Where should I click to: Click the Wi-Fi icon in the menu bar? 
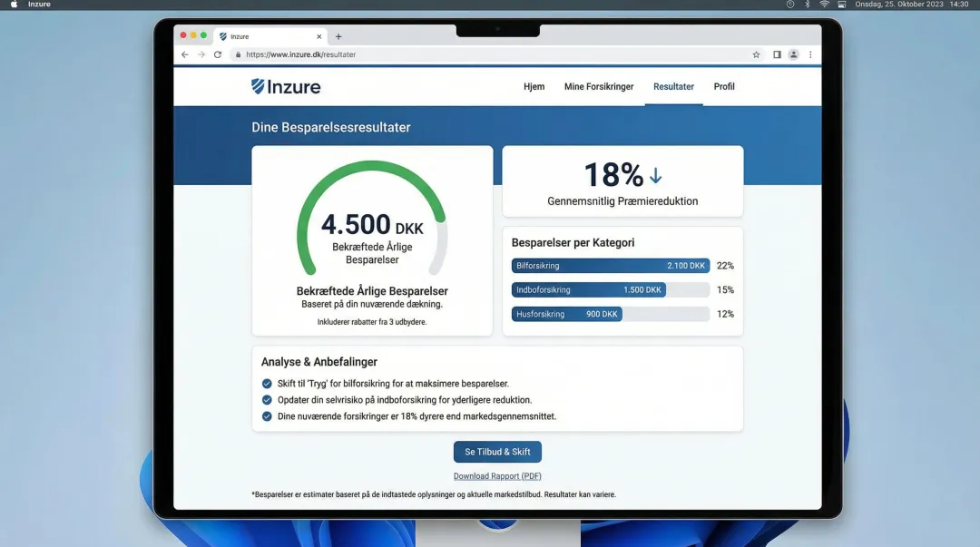(x=824, y=4)
